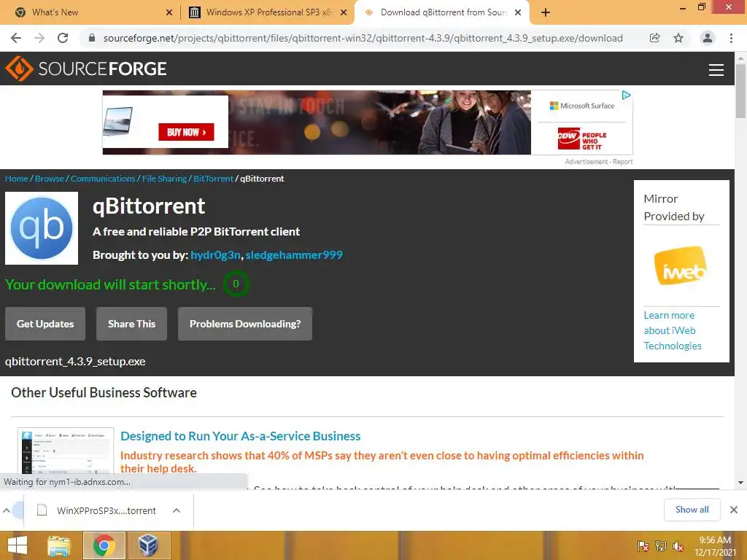
Task: Click the share page icon in the address bar
Action: (654, 38)
